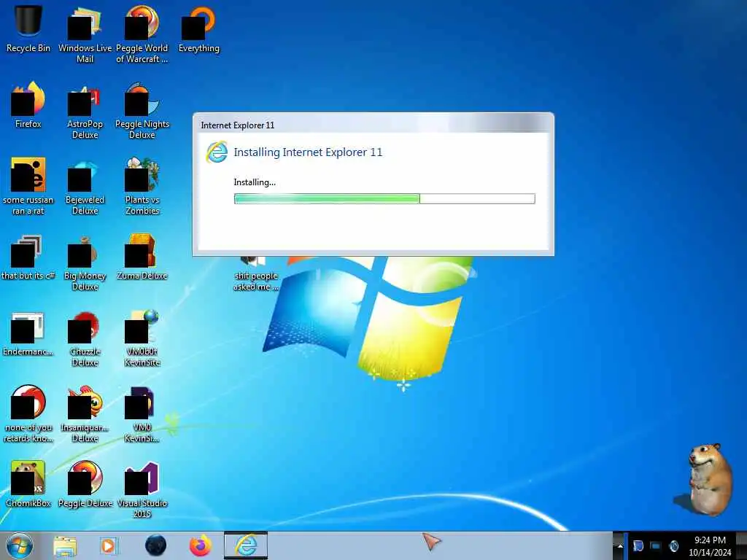This screenshot has height=560, width=747.
Task: Show hidden system tray icons
Action: tap(620, 547)
